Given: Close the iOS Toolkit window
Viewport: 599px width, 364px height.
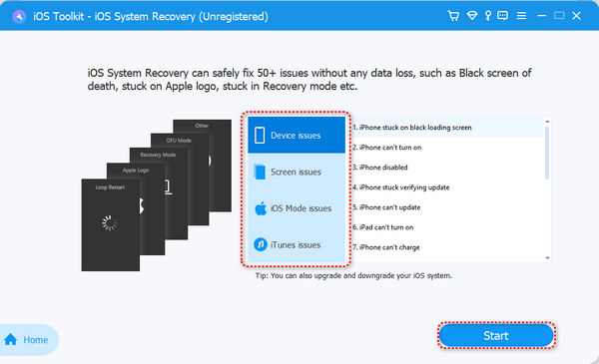Looking at the screenshot, I should [x=576, y=16].
